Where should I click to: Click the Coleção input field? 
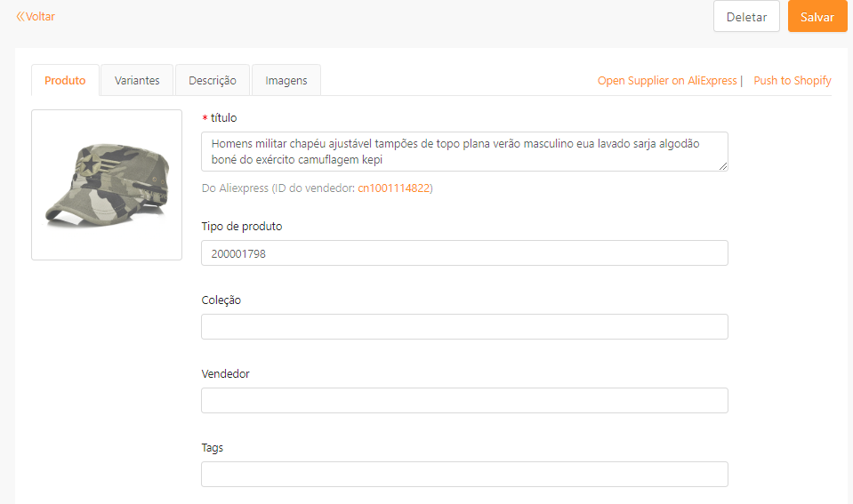click(x=464, y=327)
